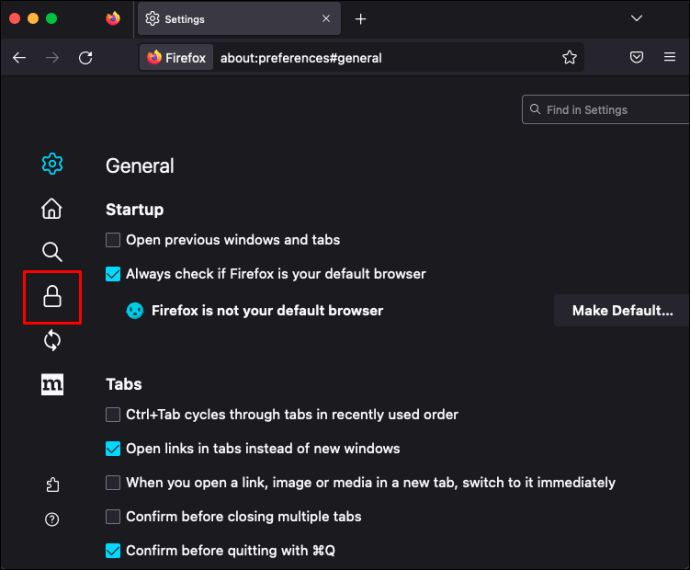This screenshot has height=570, width=690.
Task: Enable Open previous windows and tabs
Action: click(114, 240)
